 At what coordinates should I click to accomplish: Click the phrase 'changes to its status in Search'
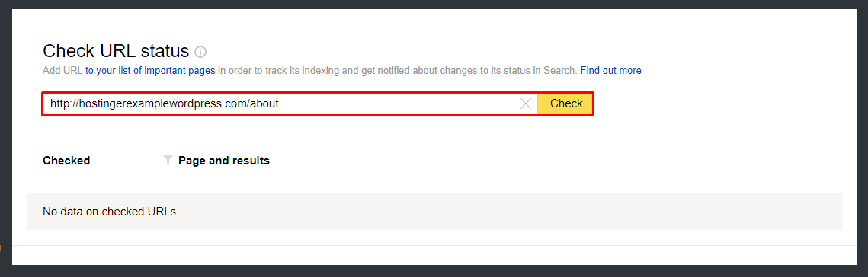[x=514, y=71]
